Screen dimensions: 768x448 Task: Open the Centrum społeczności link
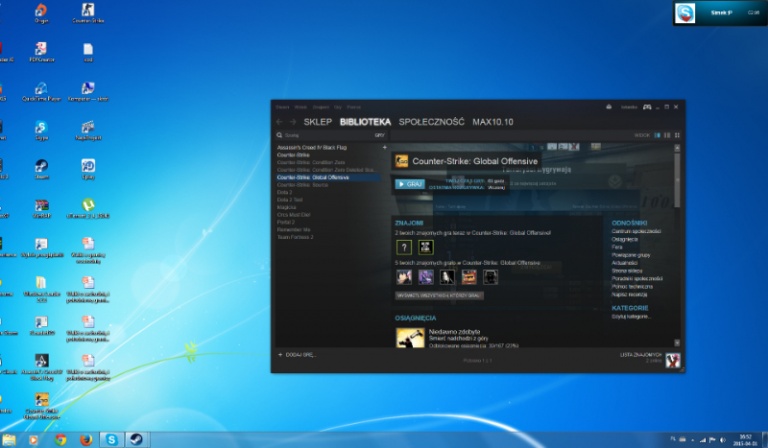pos(634,231)
